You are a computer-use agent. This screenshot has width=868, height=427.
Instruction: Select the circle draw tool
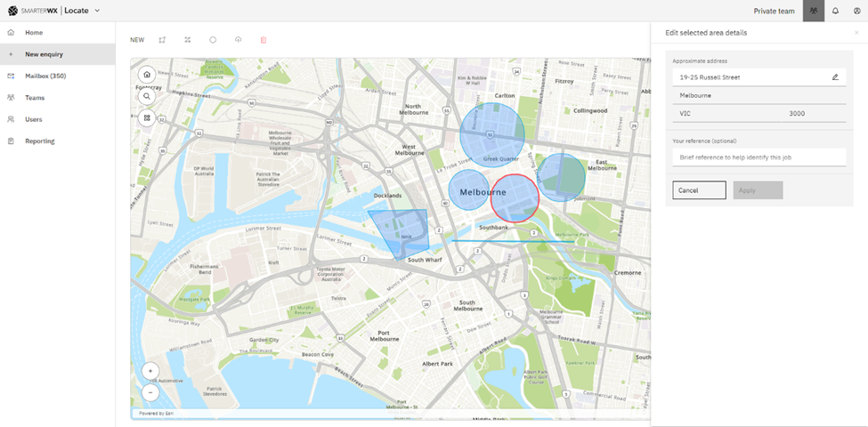(213, 40)
